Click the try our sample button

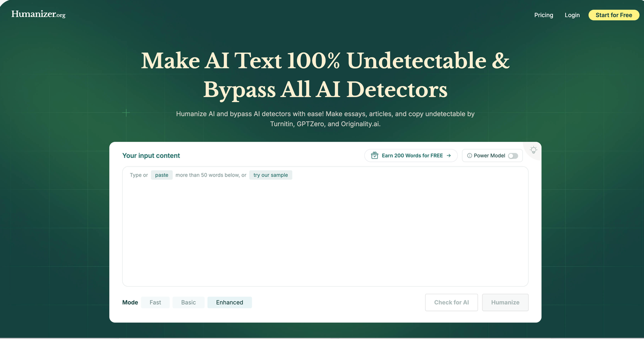point(271,175)
